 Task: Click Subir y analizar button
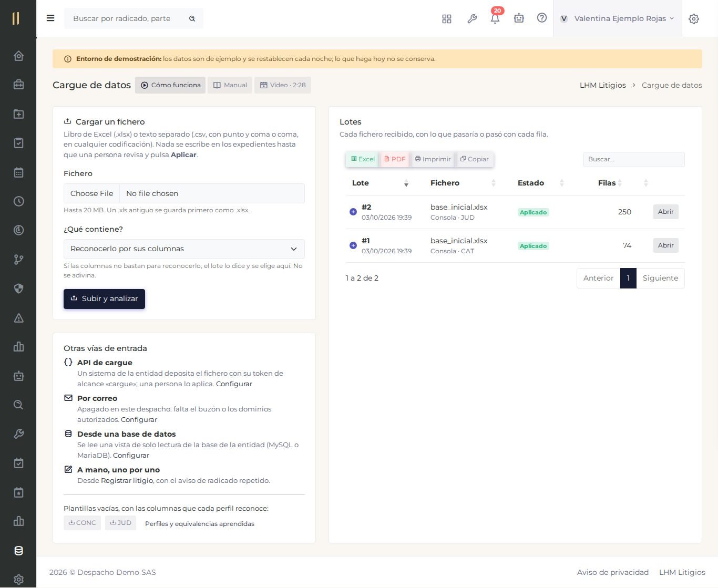coord(104,298)
